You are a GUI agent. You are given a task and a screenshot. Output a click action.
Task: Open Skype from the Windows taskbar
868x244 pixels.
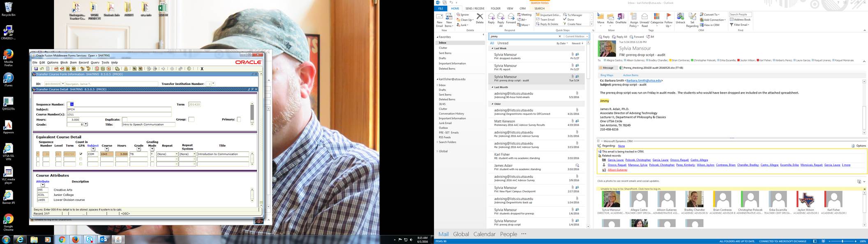[89, 239]
